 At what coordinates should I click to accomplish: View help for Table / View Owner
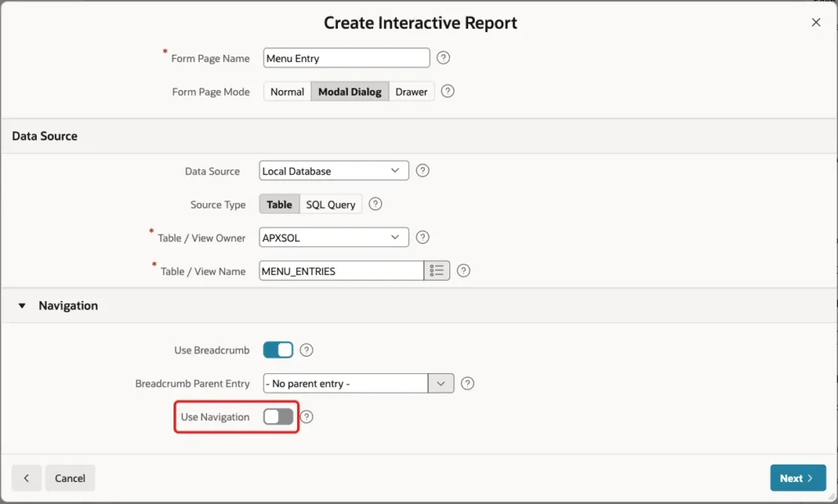point(423,237)
